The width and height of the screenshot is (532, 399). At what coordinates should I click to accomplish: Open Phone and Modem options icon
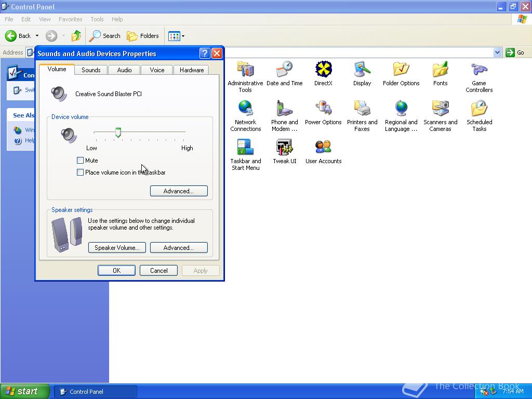[x=284, y=116]
